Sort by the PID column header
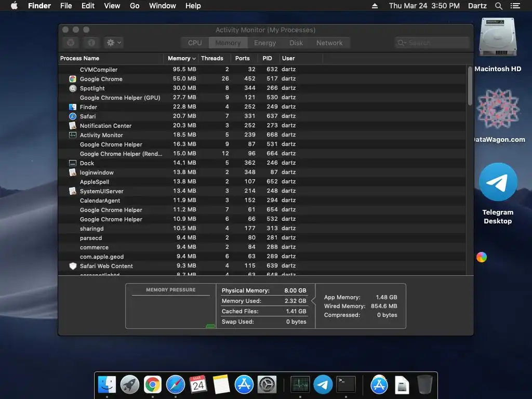The width and height of the screenshot is (532, 399). 268,58
